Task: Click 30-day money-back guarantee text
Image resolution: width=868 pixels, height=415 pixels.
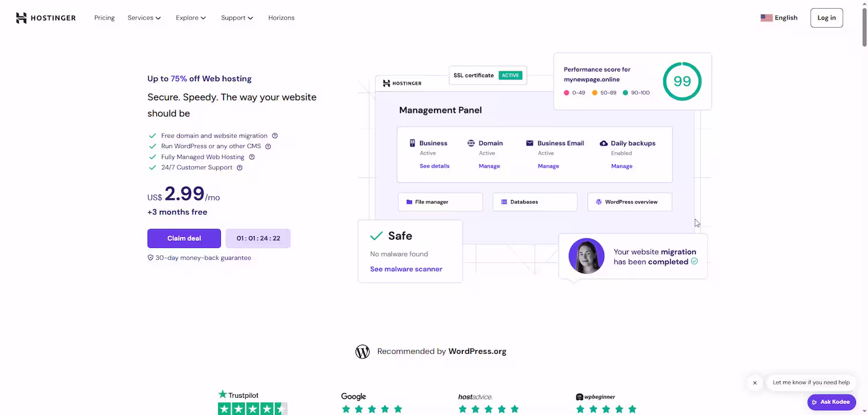Action: [x=203, y=258]
